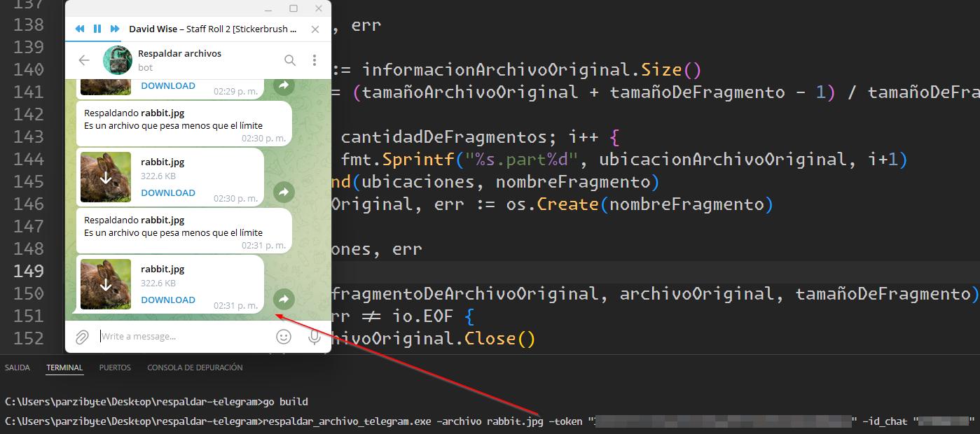Pause the David Wise track
The image size is (980, 434).
tap(97, 29)
